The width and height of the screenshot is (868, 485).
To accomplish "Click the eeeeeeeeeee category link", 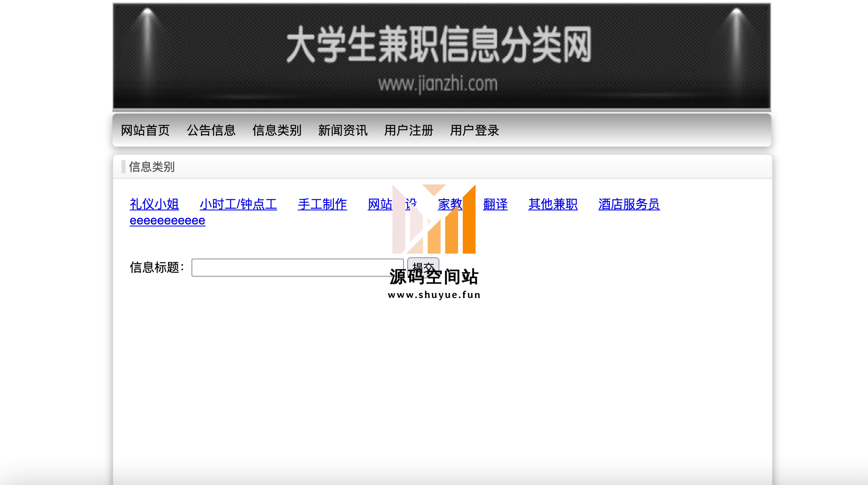I will [168, 221].
